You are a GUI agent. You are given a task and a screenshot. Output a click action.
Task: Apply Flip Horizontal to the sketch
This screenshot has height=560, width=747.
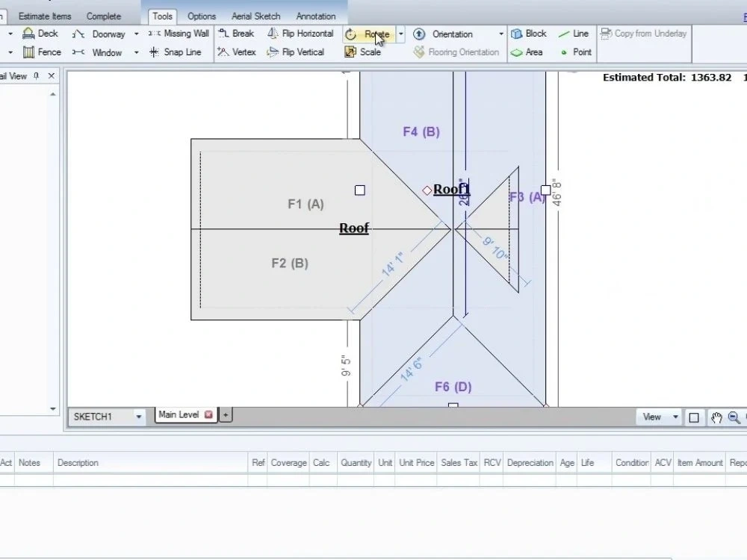pos(301,34)
